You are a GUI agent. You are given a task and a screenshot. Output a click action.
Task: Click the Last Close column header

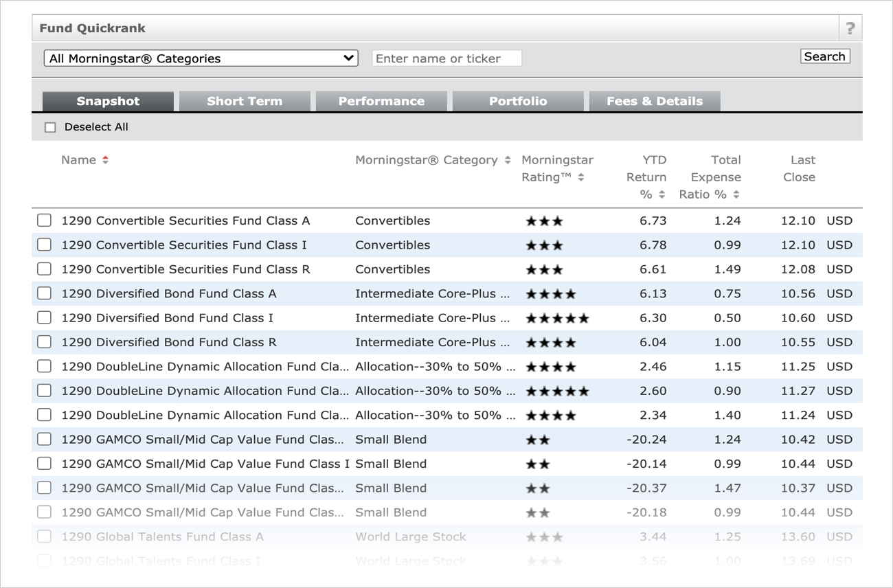click(x=798, y=168)
